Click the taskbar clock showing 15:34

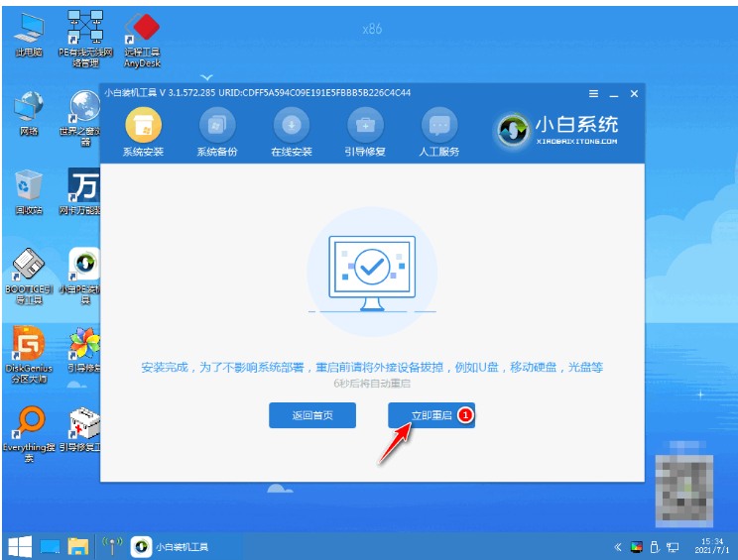(711, 546)
